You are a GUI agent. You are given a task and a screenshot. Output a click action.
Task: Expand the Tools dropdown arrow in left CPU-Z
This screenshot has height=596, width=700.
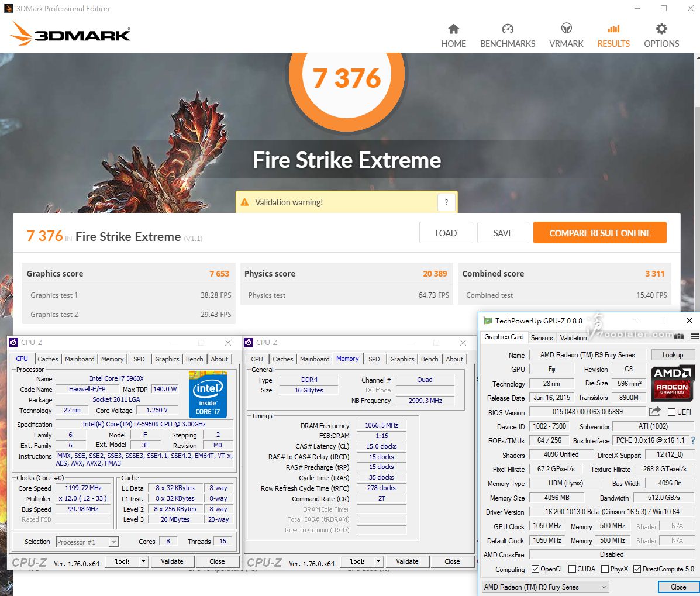[x=143, y=561]
